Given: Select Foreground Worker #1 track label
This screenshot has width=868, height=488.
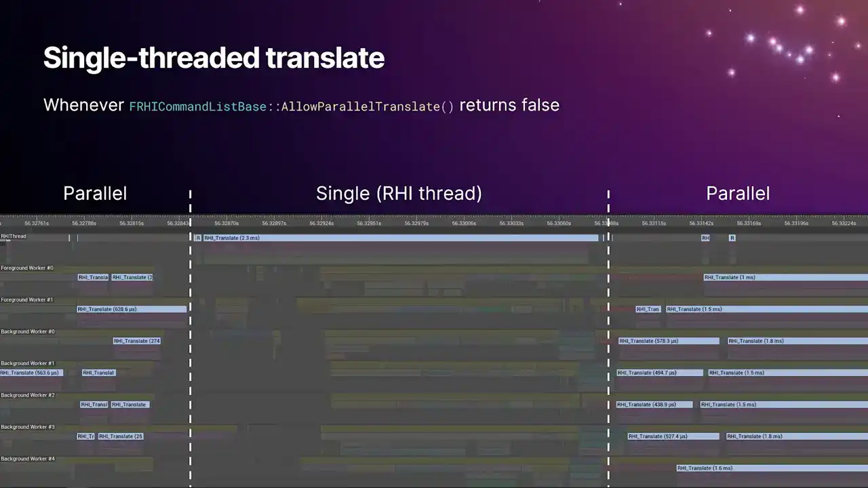Looking at the screenshot, I should click(27, 300).
